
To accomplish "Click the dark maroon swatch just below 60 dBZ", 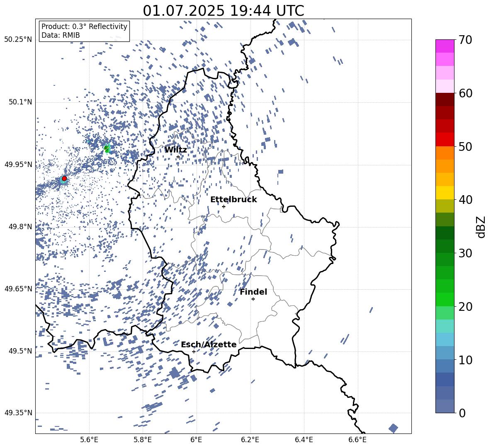I will pos(445,99).
